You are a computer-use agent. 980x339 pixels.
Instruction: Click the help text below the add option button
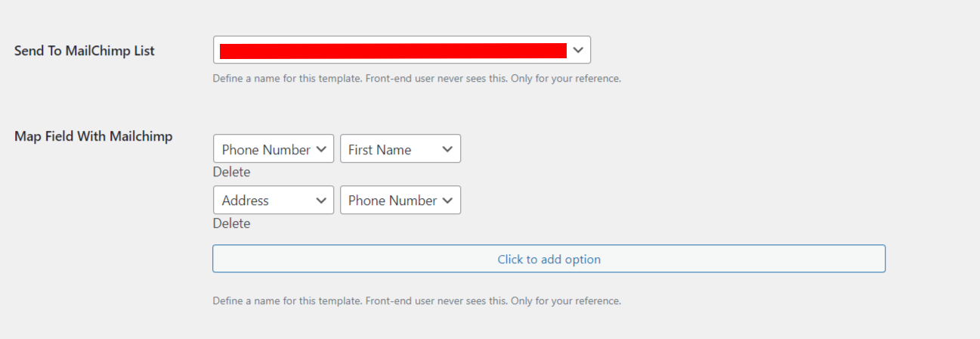coord(416,300)
